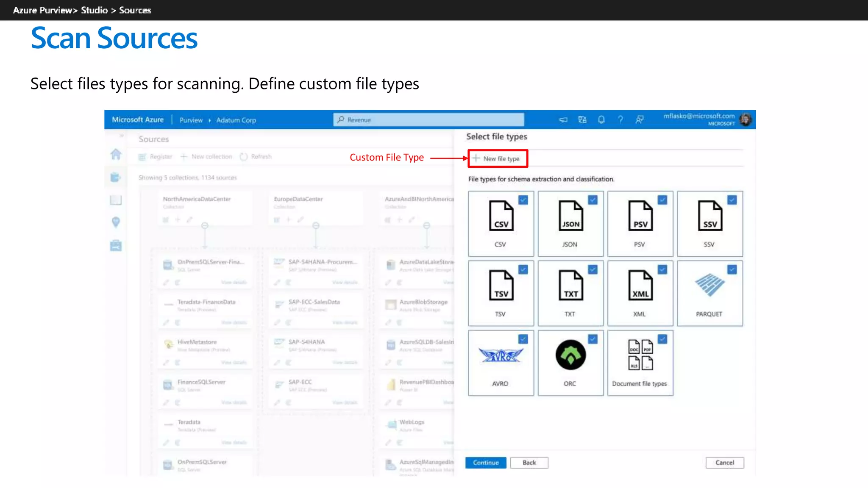Viewport: 868px width, 488px height.
Task: Toggle the XML file type checkbox
Action: click(x=662, y=269)
